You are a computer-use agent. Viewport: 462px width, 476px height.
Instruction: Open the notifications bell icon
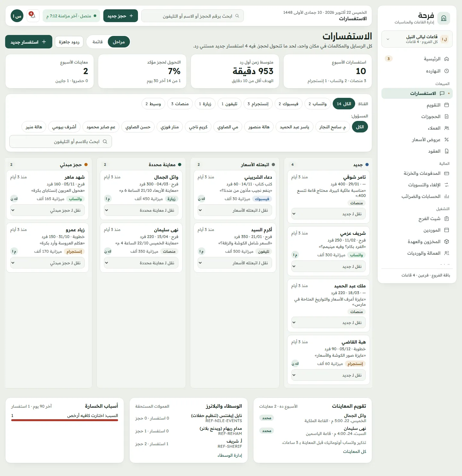(33, 16)
